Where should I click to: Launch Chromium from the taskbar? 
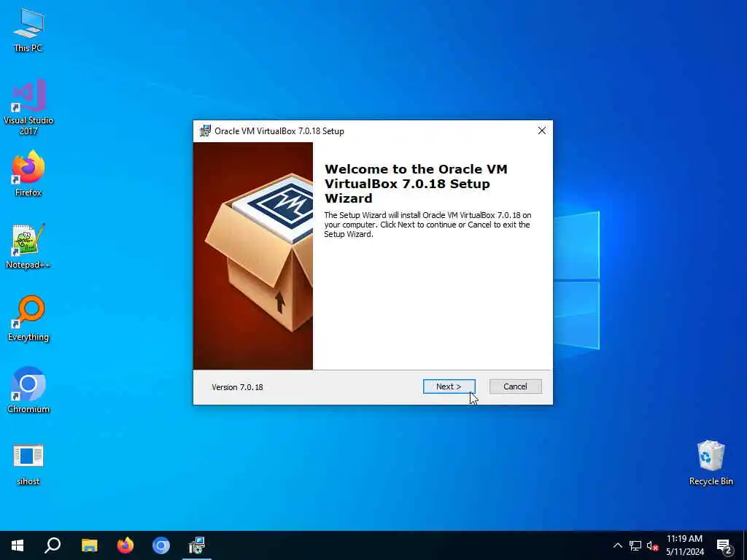click(161, 545)
